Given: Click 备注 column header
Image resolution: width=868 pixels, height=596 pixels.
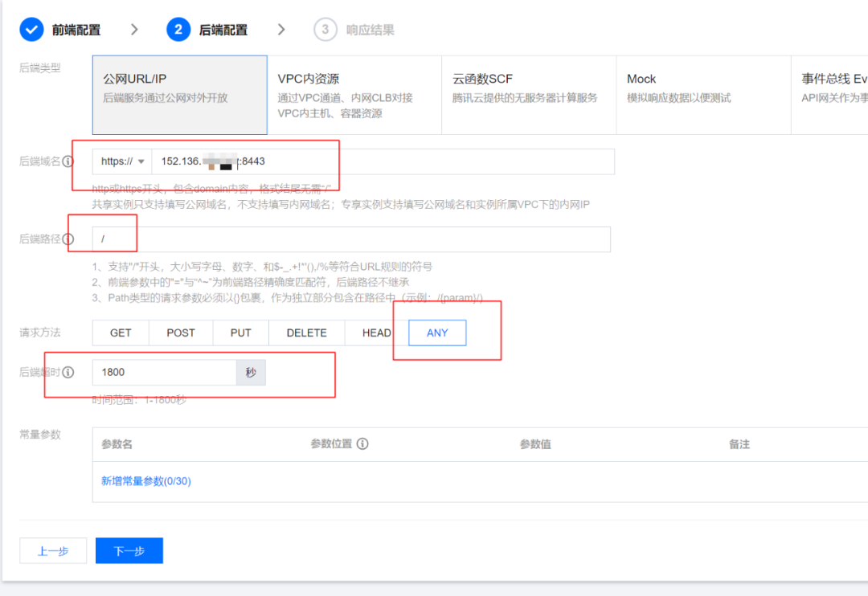Looking at the screenshot, I should pyautogui.click(x=739, y=444).
